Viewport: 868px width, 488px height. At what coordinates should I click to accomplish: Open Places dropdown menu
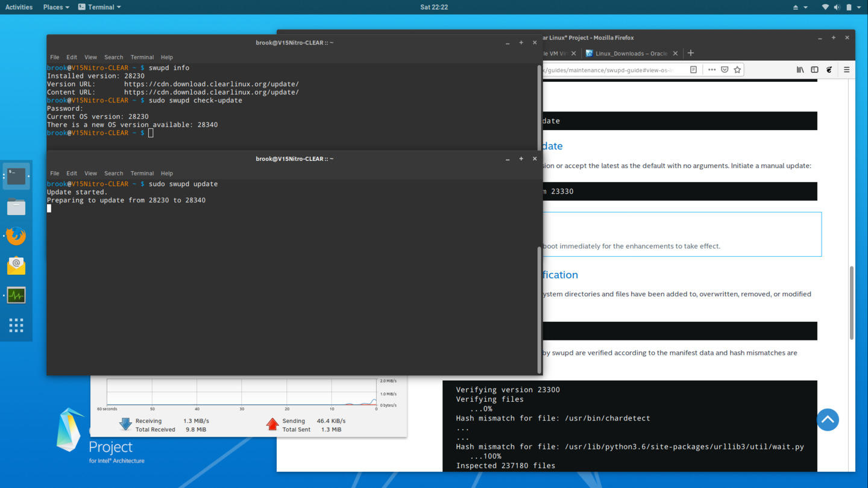[56, 7]
